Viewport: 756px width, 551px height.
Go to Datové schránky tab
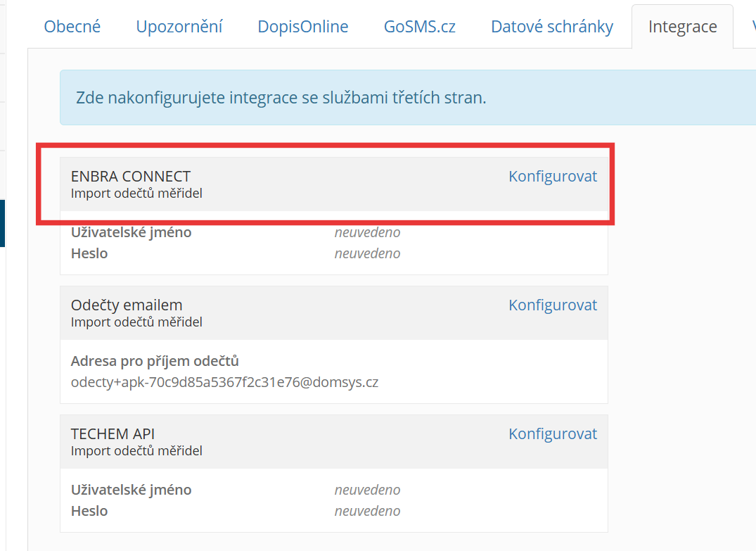coord(552,27)
